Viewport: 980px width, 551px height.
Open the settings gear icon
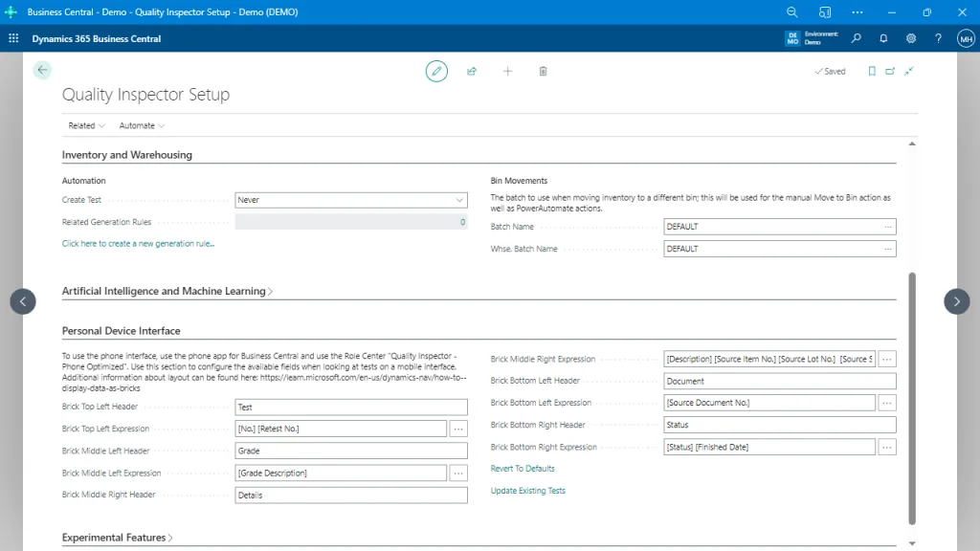(911, 38)
